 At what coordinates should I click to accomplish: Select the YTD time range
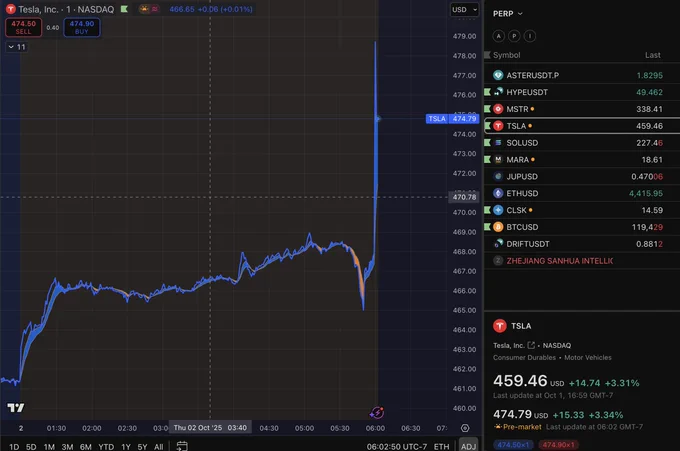click(106, 446)
